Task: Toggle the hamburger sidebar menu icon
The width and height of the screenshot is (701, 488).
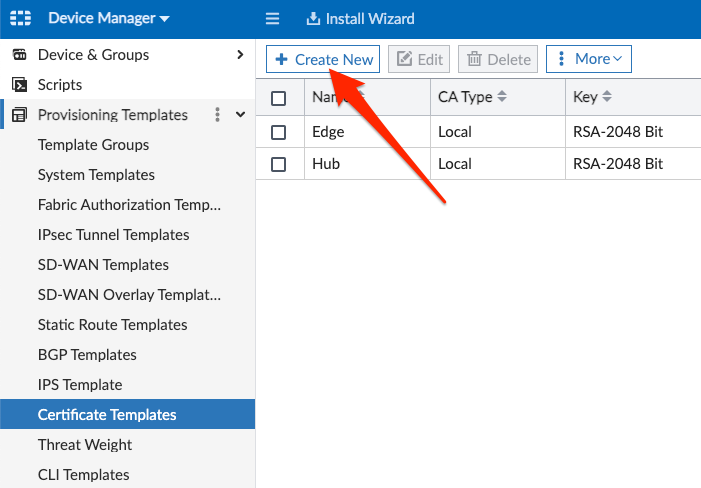Action: [272, 18]
